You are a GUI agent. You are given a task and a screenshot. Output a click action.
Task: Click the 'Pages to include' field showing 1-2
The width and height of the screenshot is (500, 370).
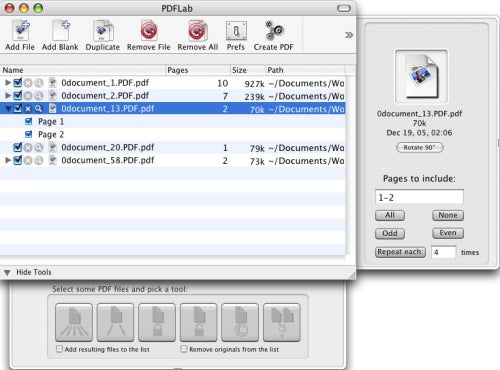[419, 197]
